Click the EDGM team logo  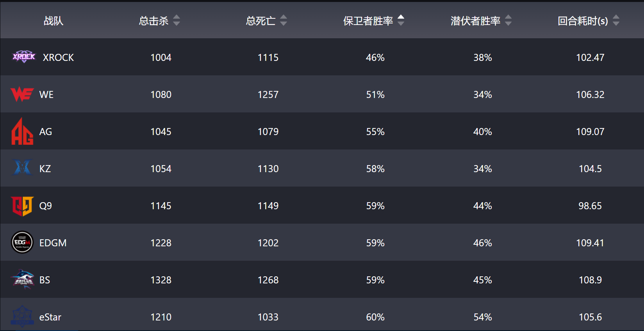(22, 242)
